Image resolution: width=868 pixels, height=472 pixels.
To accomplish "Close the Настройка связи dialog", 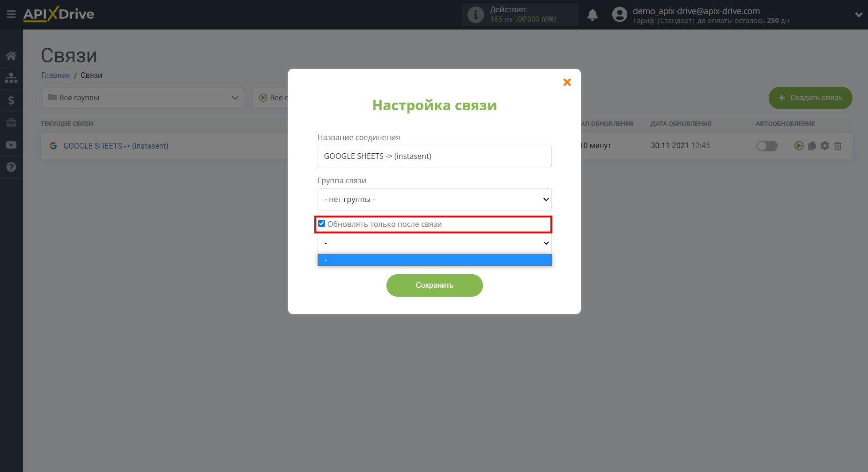I will 567,82.
